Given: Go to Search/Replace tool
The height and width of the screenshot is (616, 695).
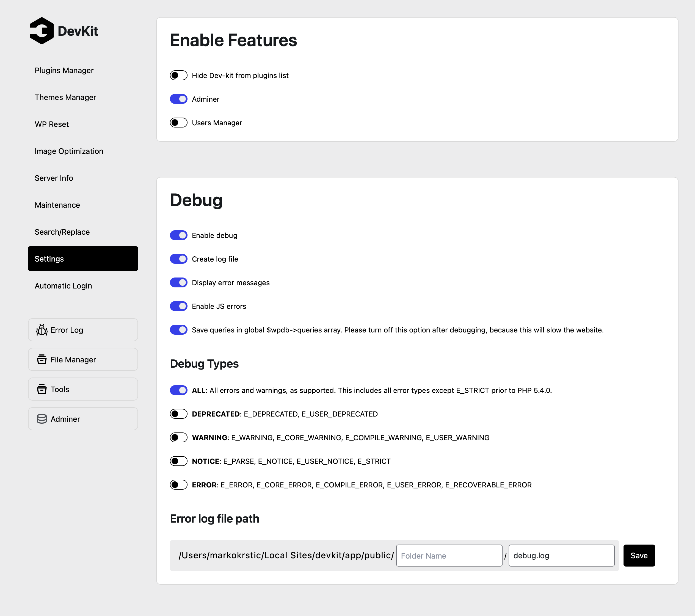Looking at the screenshot, I should (x=83, y=232).
